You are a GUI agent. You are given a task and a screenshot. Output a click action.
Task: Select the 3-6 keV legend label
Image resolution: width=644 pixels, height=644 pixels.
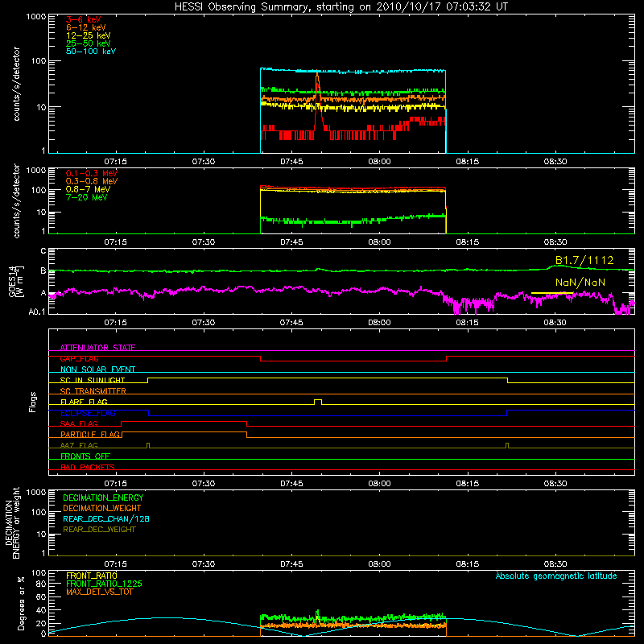coord(84,19)
